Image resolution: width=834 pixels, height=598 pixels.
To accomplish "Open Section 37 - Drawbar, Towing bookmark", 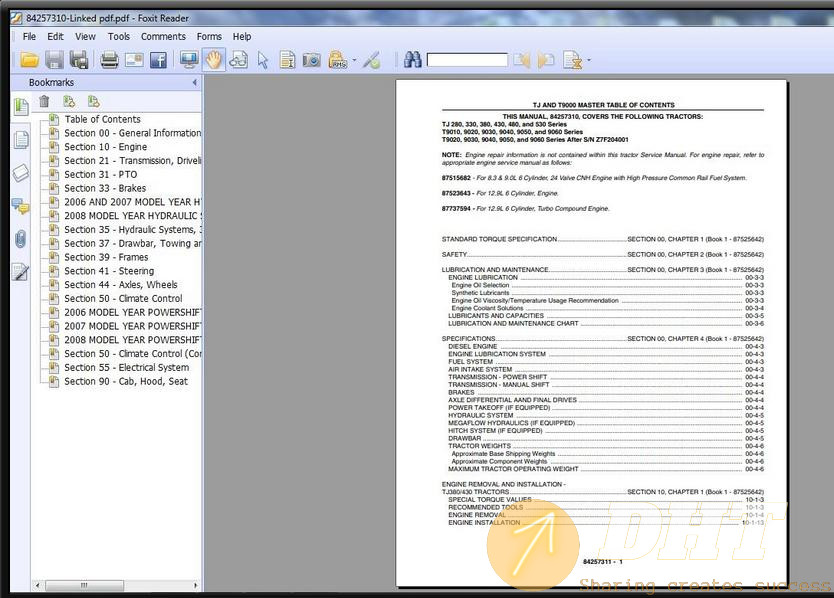I will point(132,244).
